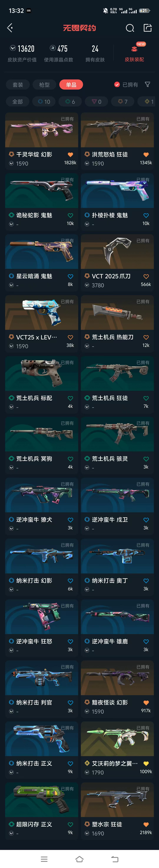This screenshot has width=159, height=868.
Task: Filter by blue tier showing 10
Action: pyautogui.click(x=44, y=101)
